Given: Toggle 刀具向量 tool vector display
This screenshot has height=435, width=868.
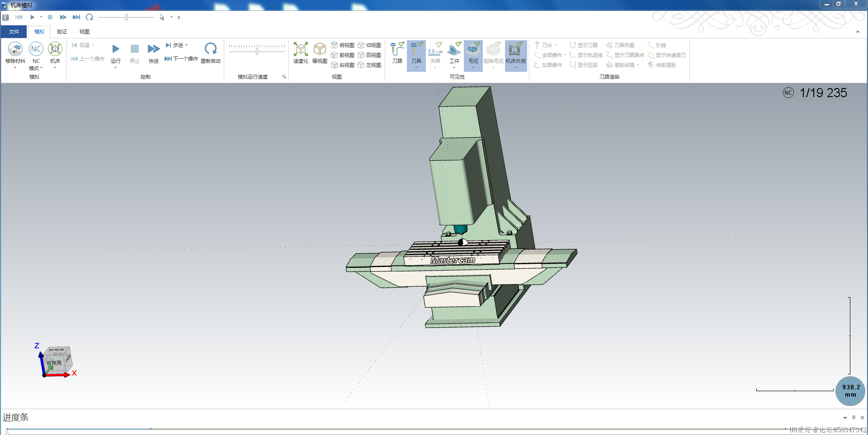Looking at the screenshot, I should [x=620, y=45].
